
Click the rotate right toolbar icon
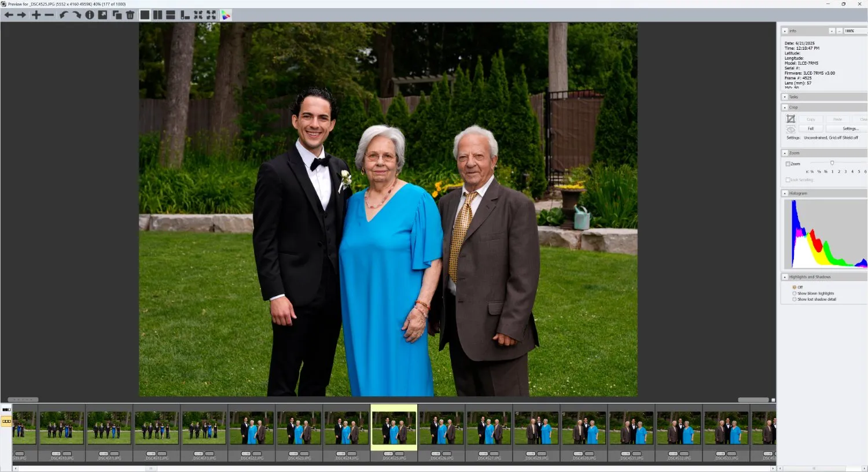click(78, 14)
